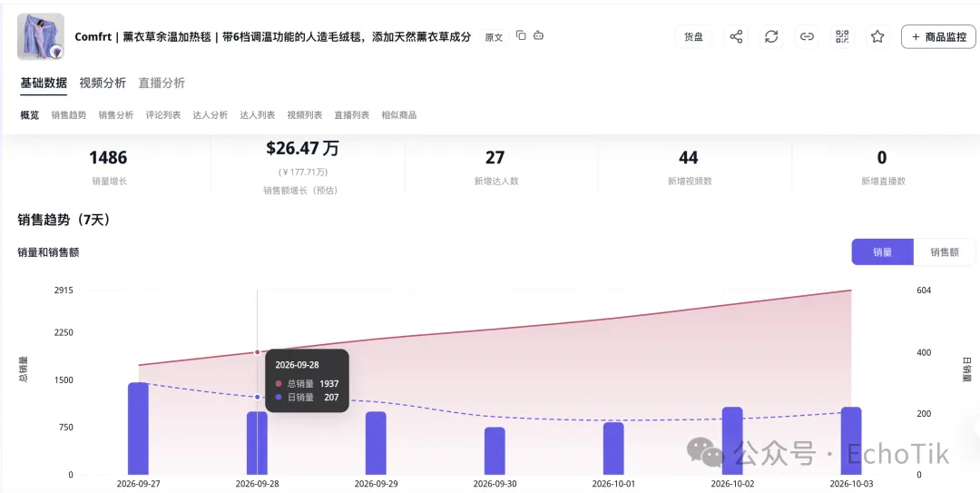Click the $26.47万 sales amount value
Screen dimensions: 980x493
(x=302, y=148)
